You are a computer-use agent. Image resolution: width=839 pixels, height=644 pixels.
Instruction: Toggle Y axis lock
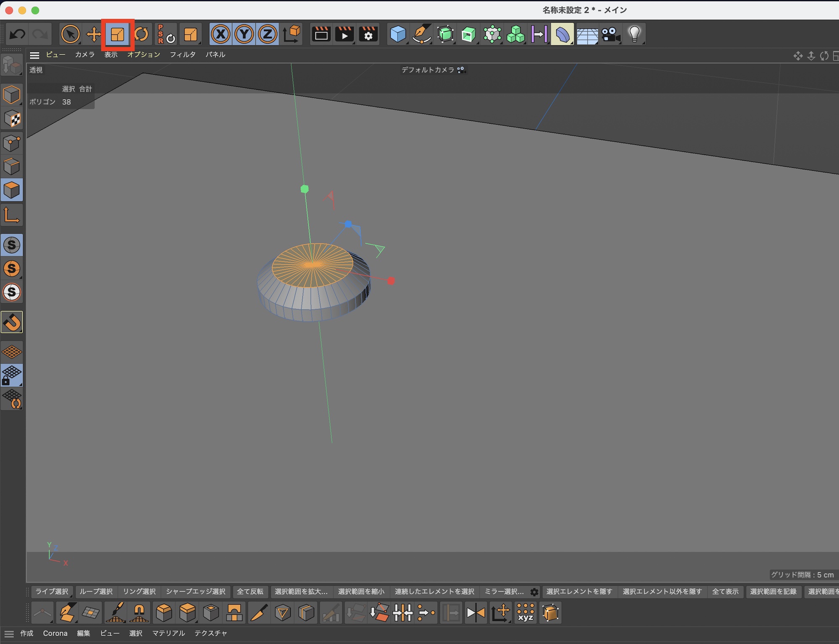coord(244,34)
